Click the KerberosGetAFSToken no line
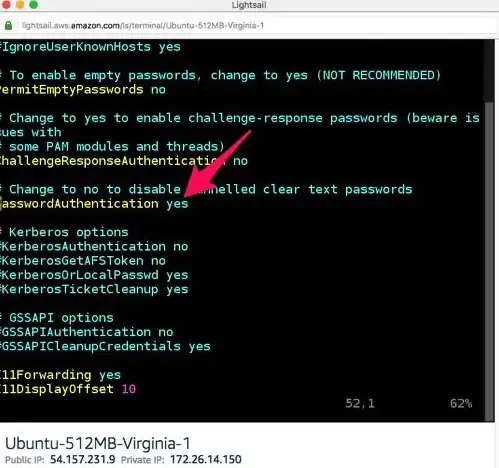This screenshot has height=468, width=499. point(83,261)
